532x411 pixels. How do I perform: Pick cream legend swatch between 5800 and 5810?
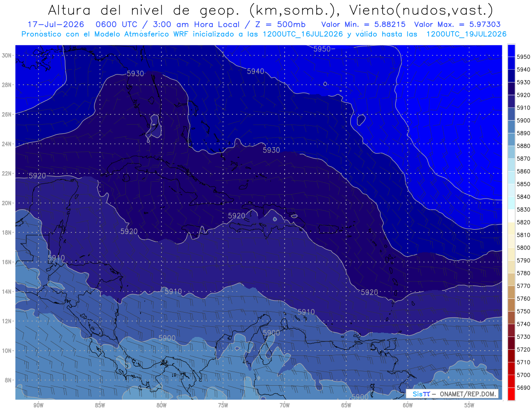click(511, 241)
